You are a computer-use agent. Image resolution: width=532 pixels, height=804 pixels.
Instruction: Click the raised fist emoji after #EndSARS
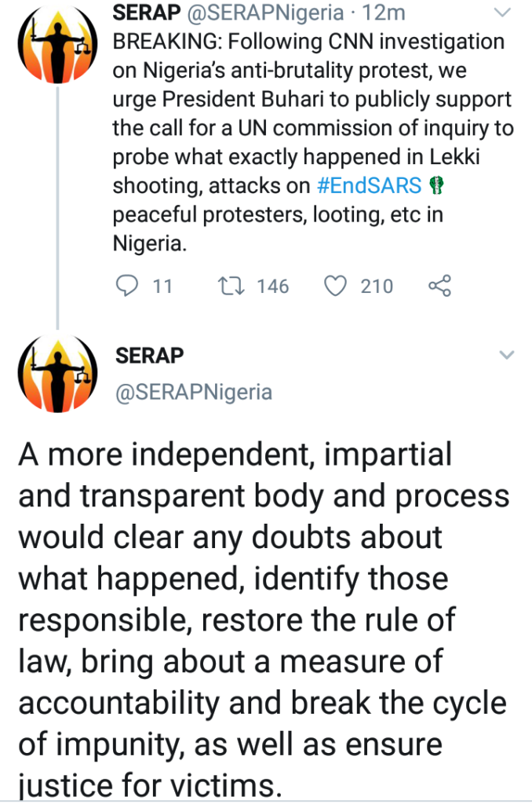click(435, 185)
